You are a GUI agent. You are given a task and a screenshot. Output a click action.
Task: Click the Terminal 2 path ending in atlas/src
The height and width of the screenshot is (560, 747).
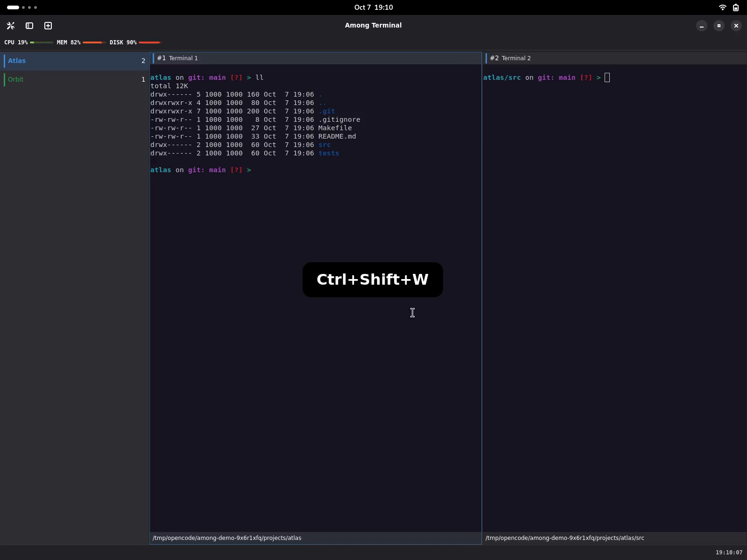point(565,538)
